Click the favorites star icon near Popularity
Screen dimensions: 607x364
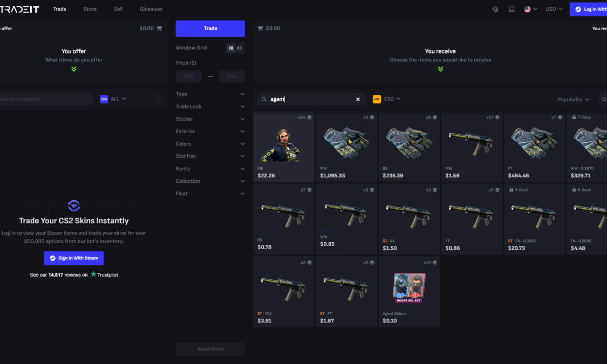(604, 99)
